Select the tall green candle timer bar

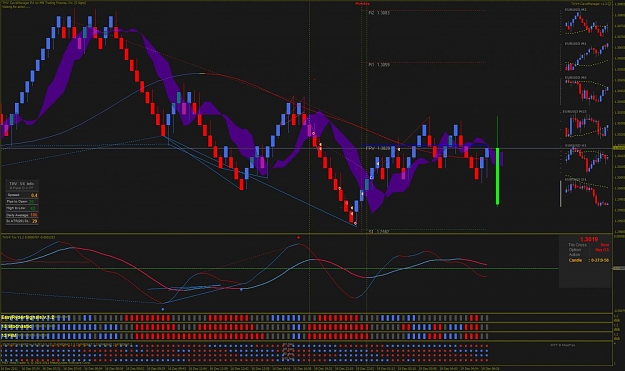pyautogui.click(x=497, y=177)
